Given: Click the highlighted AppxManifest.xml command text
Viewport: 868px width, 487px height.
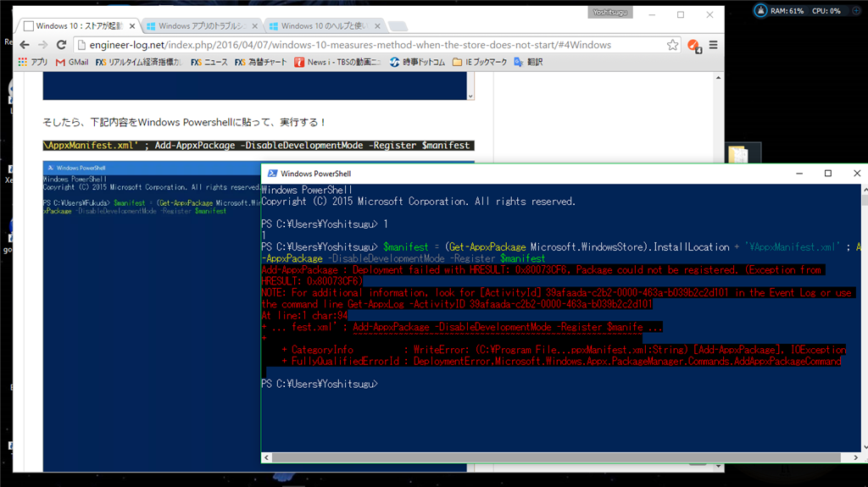Looking at the screenshot, I should coord(259,146).
